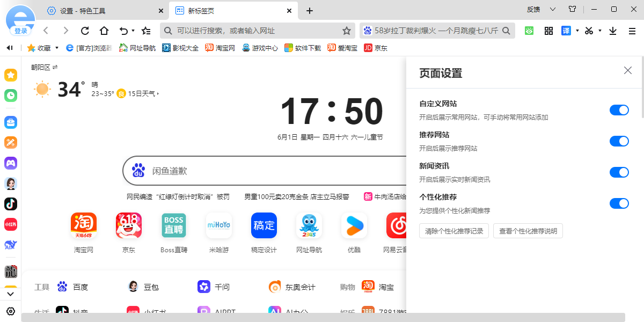This screenshot has width=644, height=322.
Task: Expand the title bar chevron next to 反馈
Action: [553, 9]
